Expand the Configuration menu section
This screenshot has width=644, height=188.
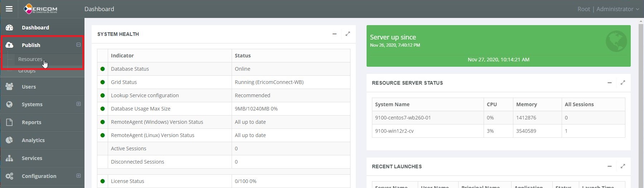78,176
